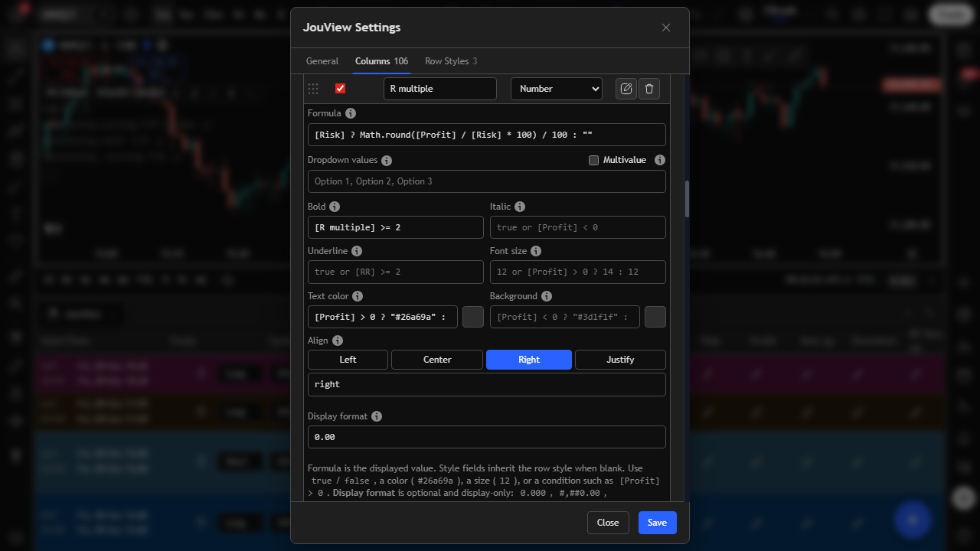Click the info icon next to Text color
Viewport: 980px width, 551px height.
(x=358, y=296)
